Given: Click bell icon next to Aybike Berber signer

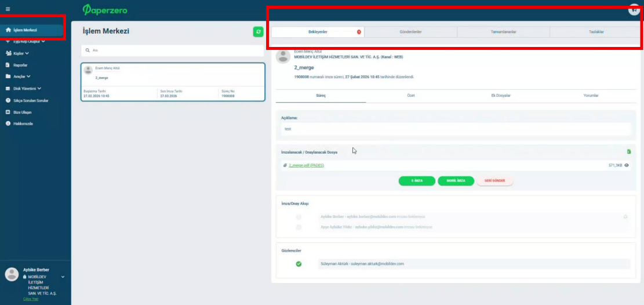Looking at the screenshot, I should coord(625,216).
